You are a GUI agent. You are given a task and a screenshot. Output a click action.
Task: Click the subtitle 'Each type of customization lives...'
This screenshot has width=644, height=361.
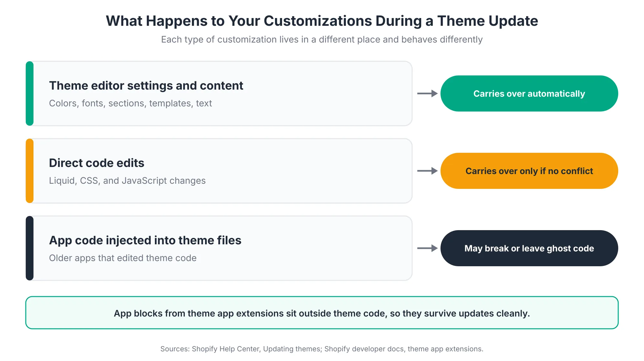tap(322, 39)
